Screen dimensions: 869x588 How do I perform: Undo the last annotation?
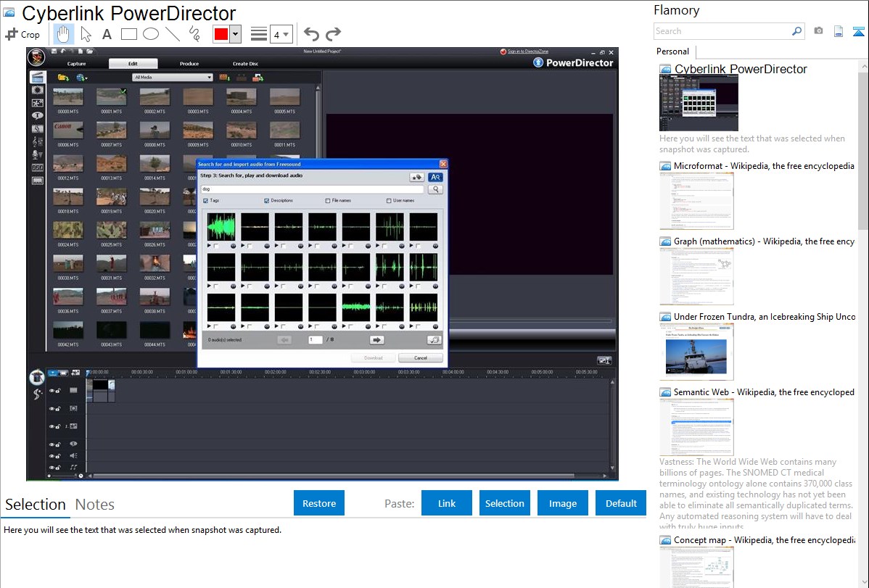[311, 34]
